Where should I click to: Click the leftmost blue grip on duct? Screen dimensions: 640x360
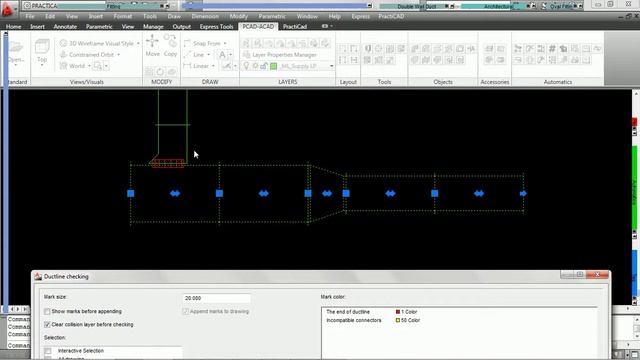point(131,193)
